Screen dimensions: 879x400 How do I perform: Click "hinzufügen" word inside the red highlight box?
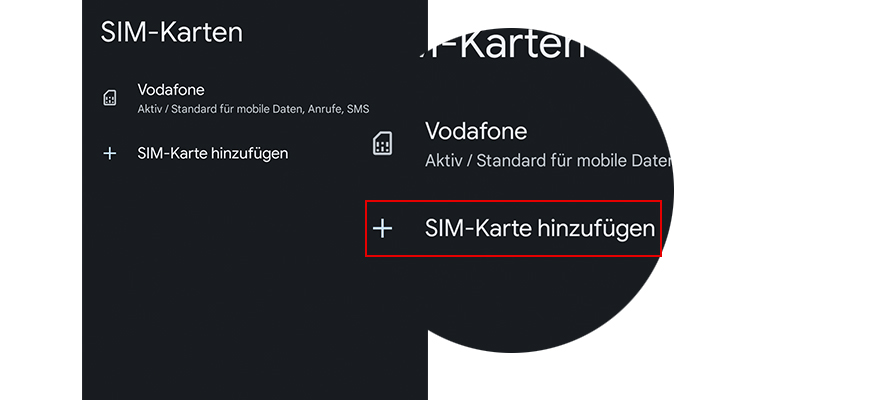tap(595, 229)
